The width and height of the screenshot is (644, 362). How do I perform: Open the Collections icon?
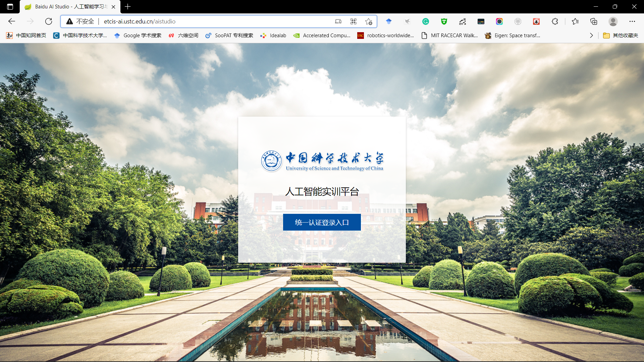(x=594, y=21)
